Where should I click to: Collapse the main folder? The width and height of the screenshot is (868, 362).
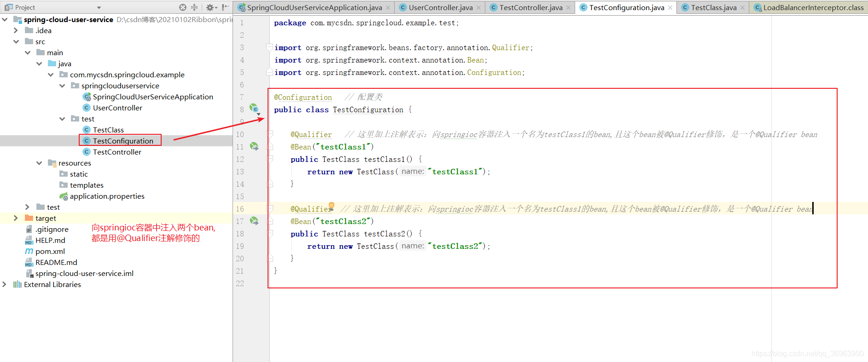pyautogui.click(x=28, y=52)
